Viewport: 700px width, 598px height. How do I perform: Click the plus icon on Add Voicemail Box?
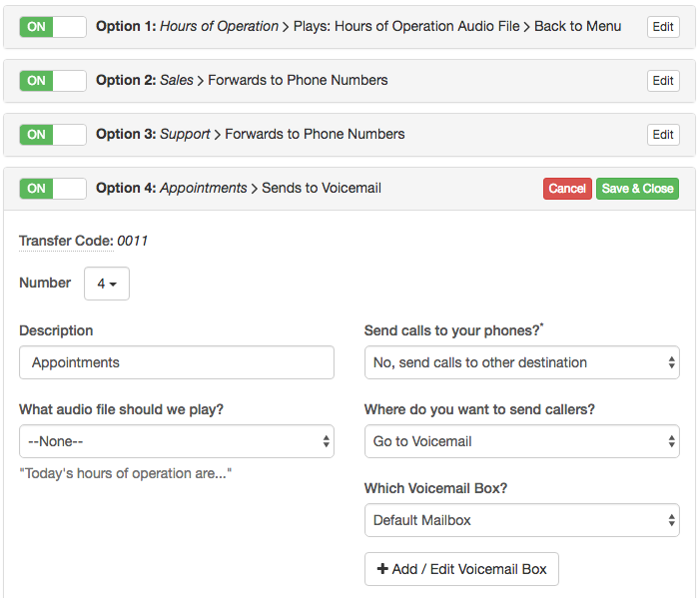pos(382,568)
